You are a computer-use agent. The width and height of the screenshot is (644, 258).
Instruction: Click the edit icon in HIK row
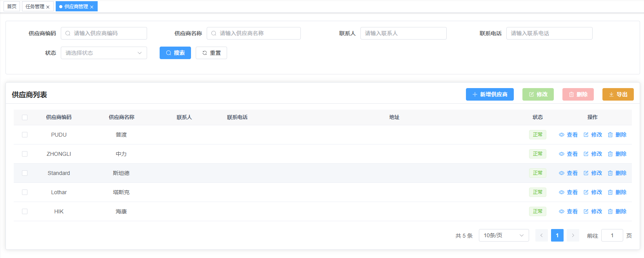(586, 211)
